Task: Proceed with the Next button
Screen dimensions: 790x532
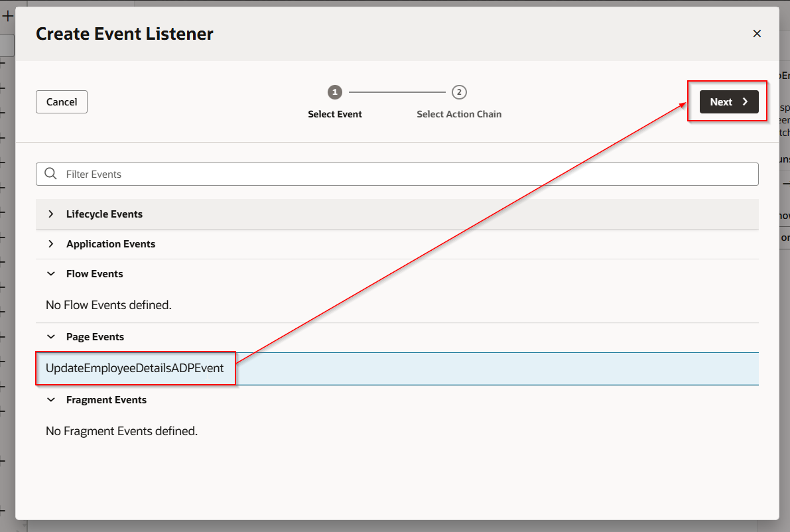Action: tap(728, 102)
